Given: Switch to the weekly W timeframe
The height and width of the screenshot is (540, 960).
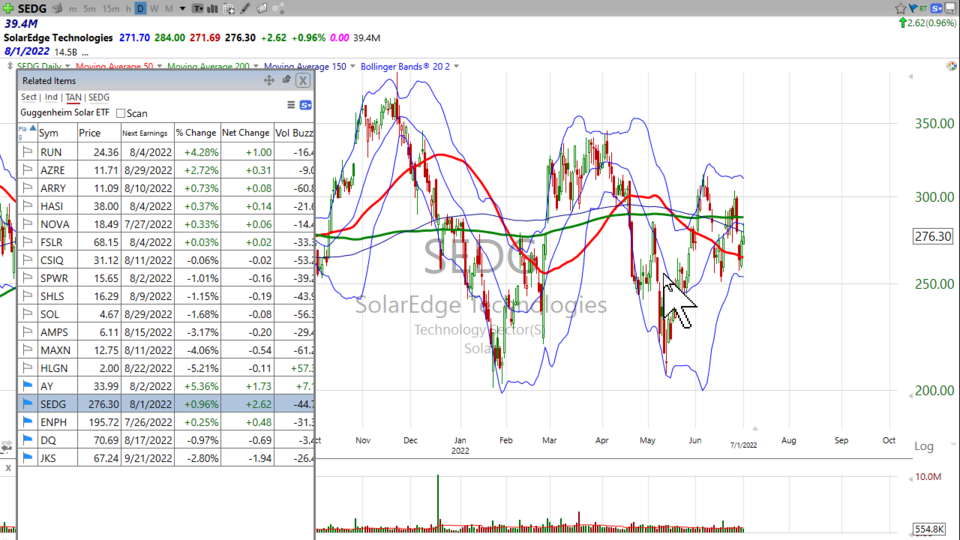Looking at the screenshot, I should pyautogui.click(x=154, y=9).
